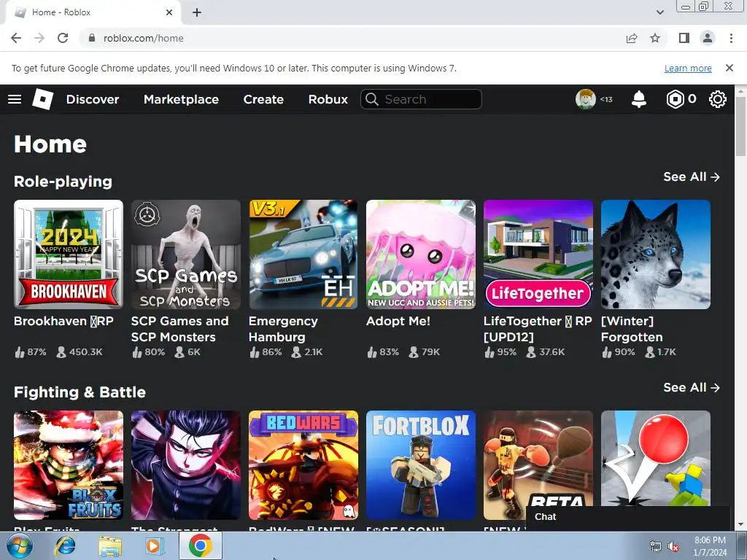The width and height of the screenshot is (747, 560).
Task: Click the Chrome taskbar icon
Action: (x=200, y=545)
